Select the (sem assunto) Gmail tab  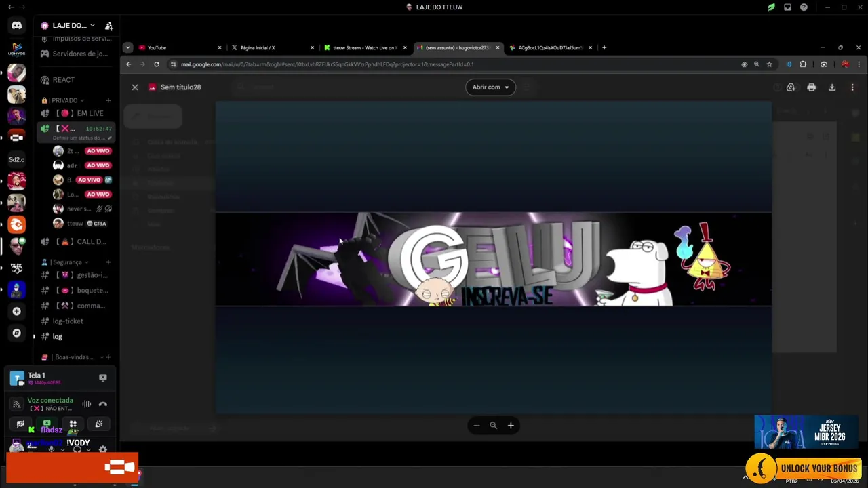point(458,47)
